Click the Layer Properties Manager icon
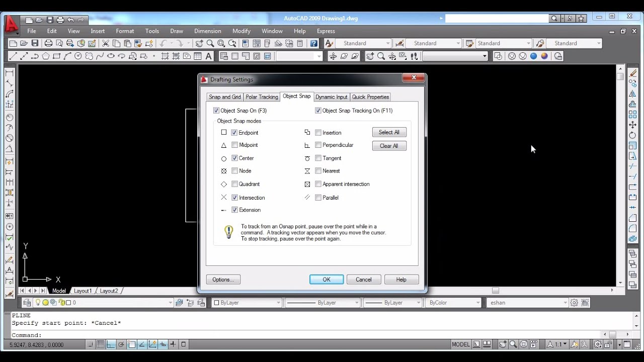 click(28, 303)
